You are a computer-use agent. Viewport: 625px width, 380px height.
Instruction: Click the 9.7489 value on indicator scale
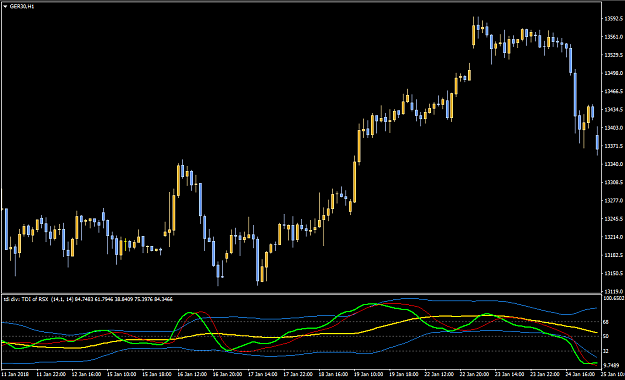pyautogui.click(x=611, y=365)
